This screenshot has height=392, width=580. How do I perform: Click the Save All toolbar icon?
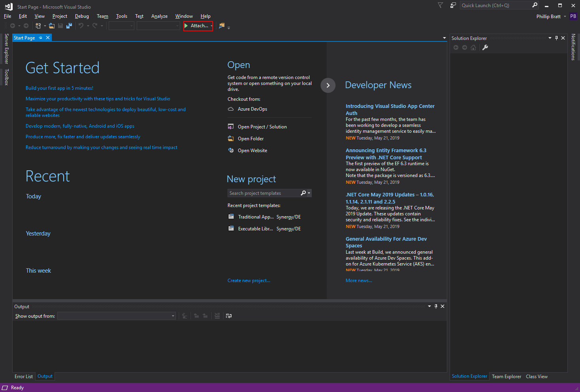(x=69, y=26)
